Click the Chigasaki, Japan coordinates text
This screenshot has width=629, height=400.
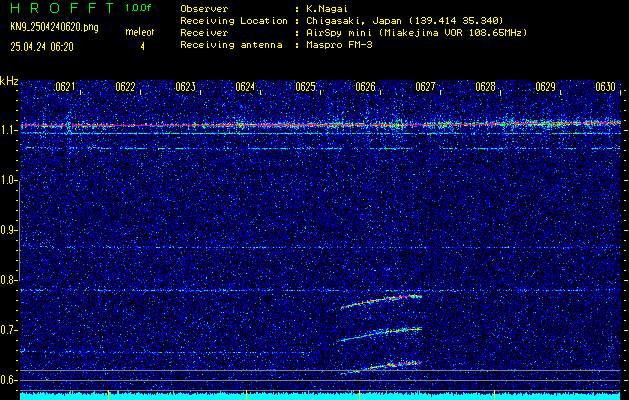405,21
